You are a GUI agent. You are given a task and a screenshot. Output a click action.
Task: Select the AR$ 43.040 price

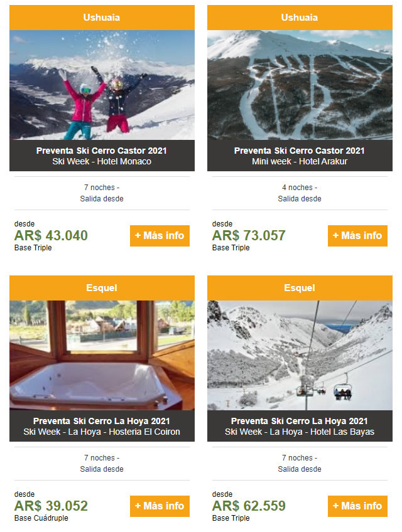[x=51, y=235]
